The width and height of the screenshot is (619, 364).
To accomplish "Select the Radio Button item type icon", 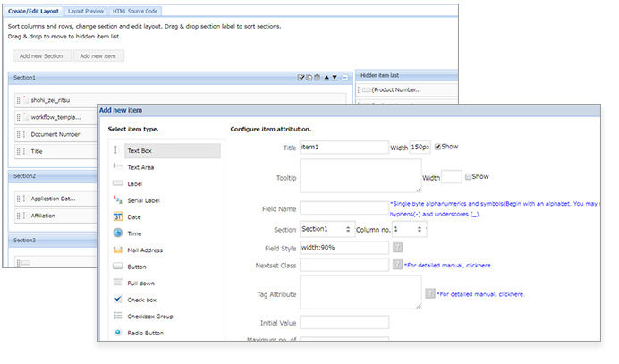I will click(118, 333).
